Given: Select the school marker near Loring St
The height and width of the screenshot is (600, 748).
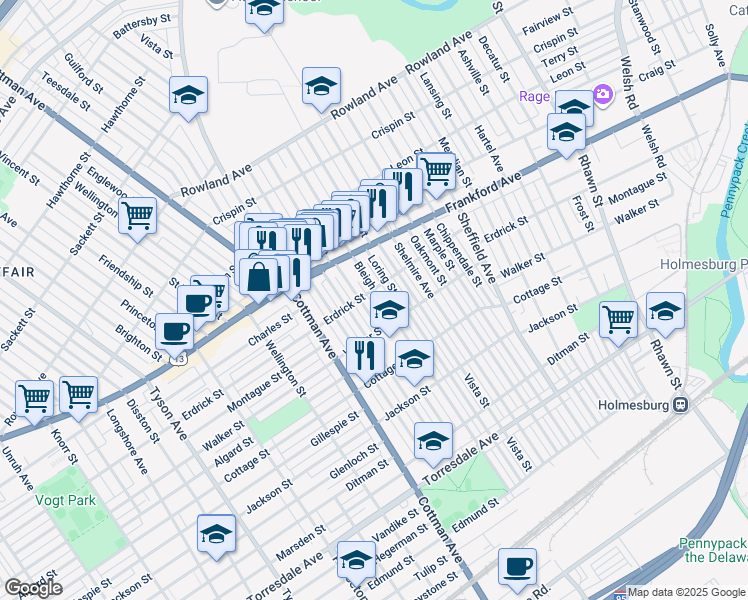Looking at the screenshot, I should pos(390,312).
